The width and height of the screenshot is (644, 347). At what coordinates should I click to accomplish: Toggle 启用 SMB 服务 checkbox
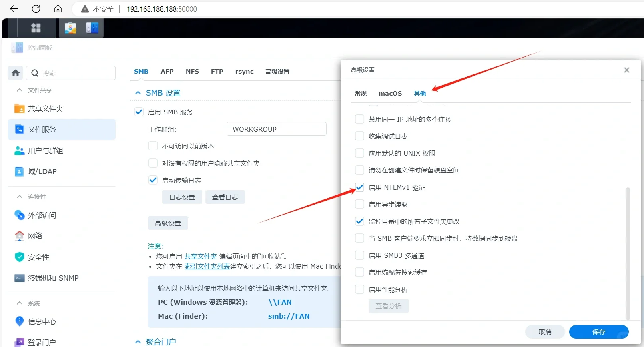click(139, 112)
